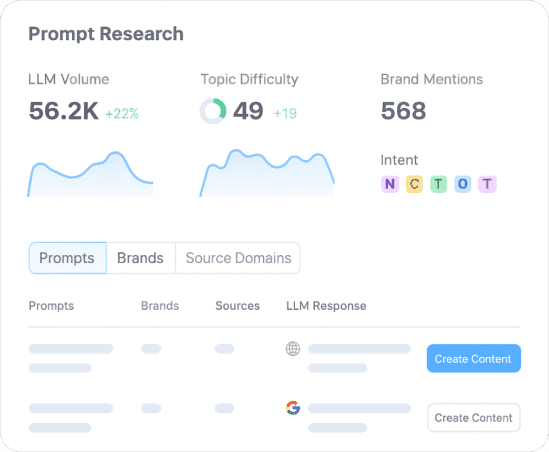This screenshot has height=452, width=549.
Task: Click the +19 difficulty change
Action: tap(285, 113)
